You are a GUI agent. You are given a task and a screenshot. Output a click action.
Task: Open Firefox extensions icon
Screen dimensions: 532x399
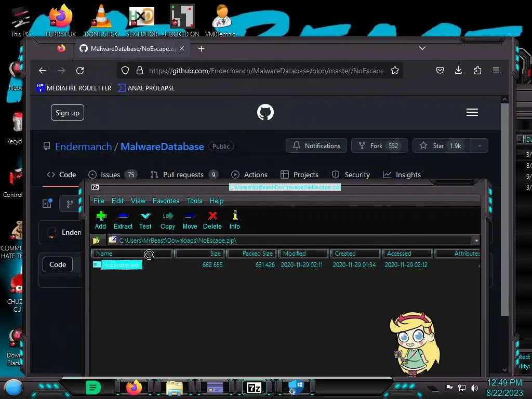pyautogui.click(x=477, y=70)
